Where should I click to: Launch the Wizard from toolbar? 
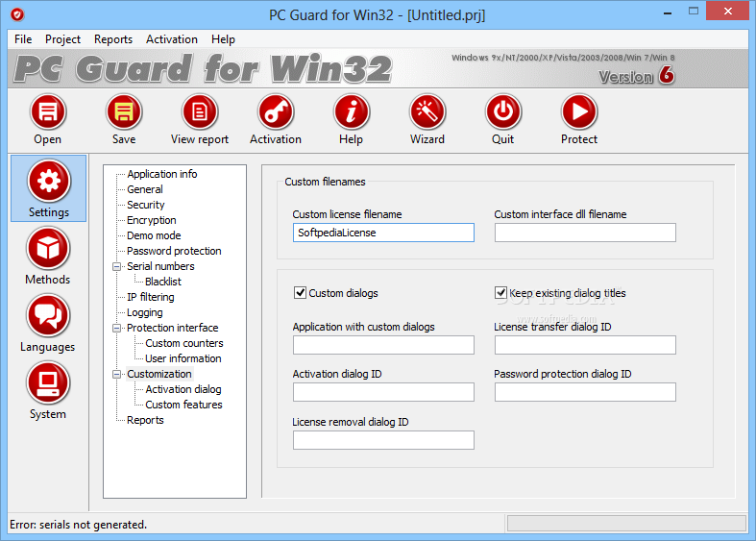[x=427, y=111]
